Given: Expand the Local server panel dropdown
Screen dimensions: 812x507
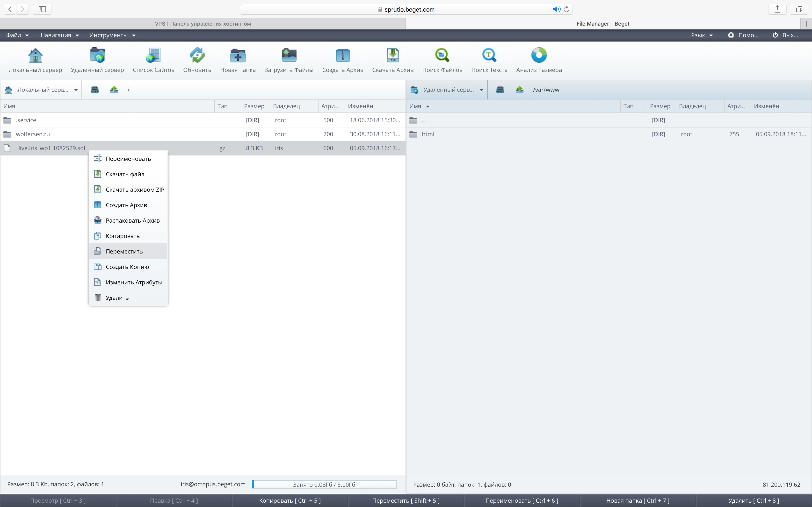Looking at the screenshot, I should pyautogui.click(x=76, y=90).
